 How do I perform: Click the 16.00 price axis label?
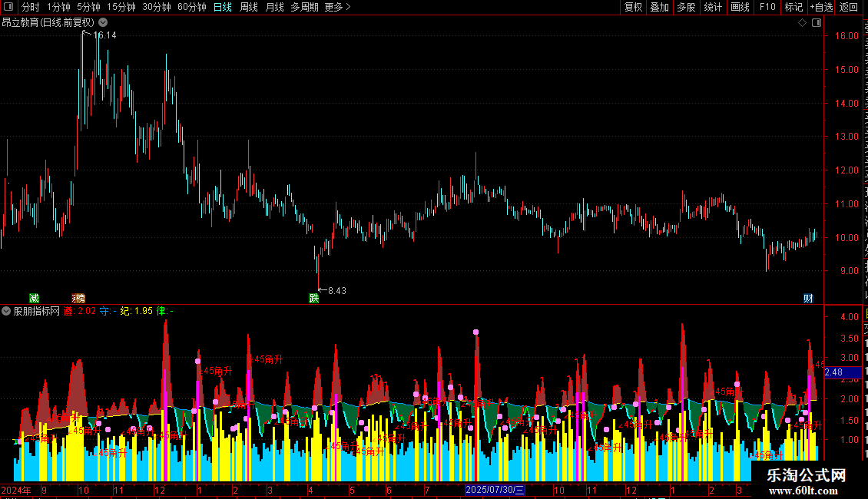coord(846,35)
